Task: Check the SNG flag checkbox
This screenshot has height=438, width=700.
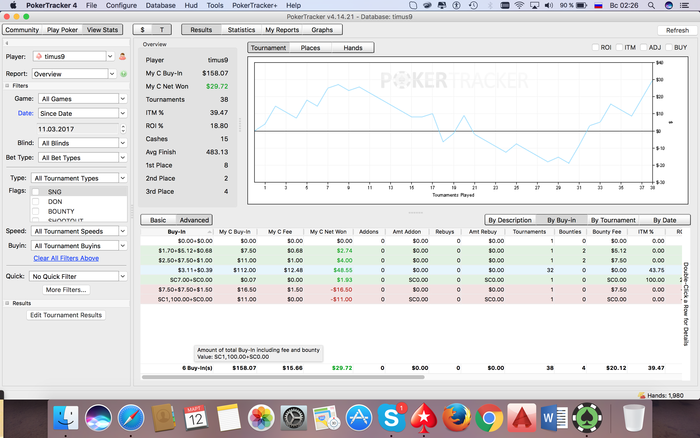Action: click(x=36, y=192)
